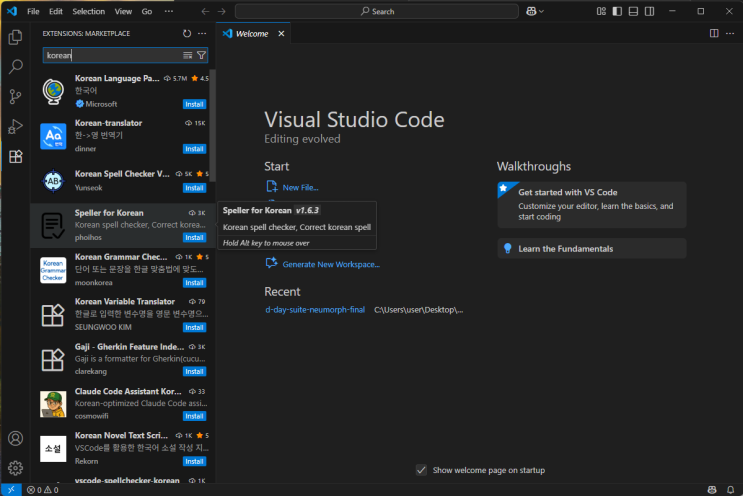Install Korean Novel Text Script extension
The height and width of the screenshot is (496, 743).
194,461
